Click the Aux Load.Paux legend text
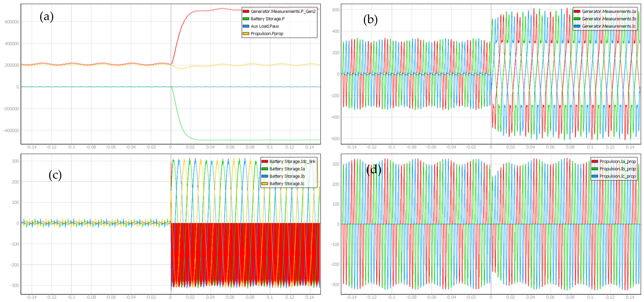644x302 pixels. pos(265,26)
